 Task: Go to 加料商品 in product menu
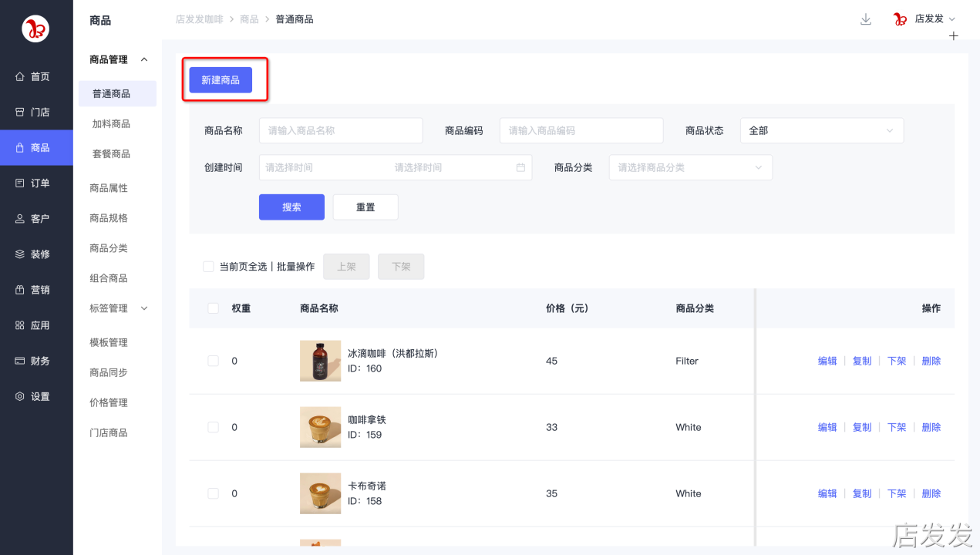point(111,123)
